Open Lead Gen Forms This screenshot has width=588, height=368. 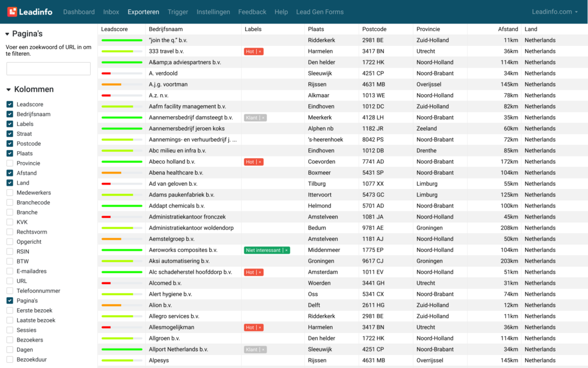(320, 12)
